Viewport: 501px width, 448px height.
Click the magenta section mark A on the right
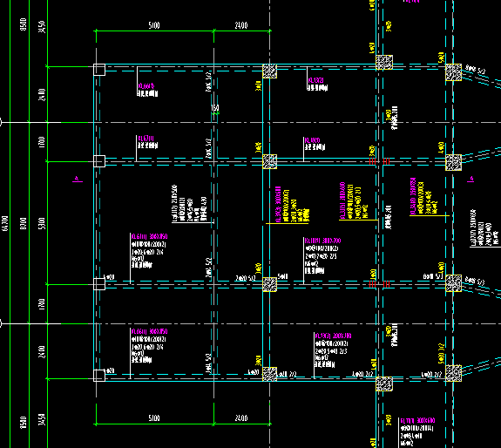471,180
